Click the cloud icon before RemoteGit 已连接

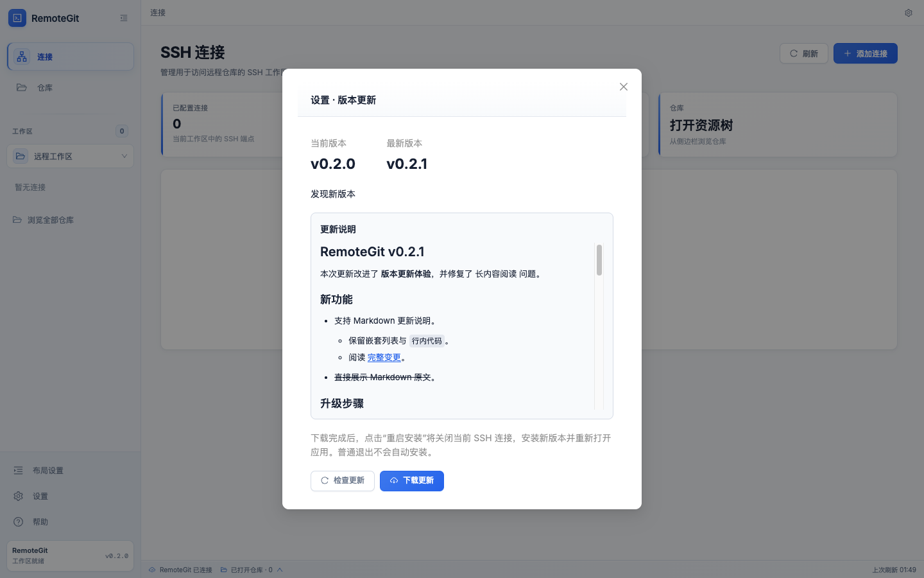pos(152,570)
